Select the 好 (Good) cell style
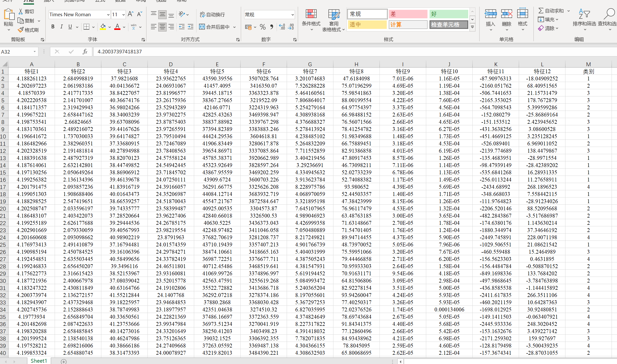 (448, 14)
